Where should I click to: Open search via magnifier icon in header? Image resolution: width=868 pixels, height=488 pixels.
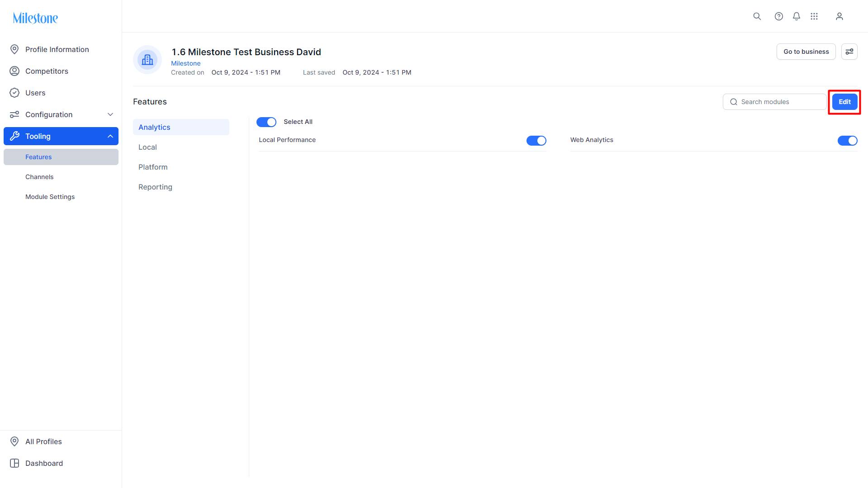757,16
